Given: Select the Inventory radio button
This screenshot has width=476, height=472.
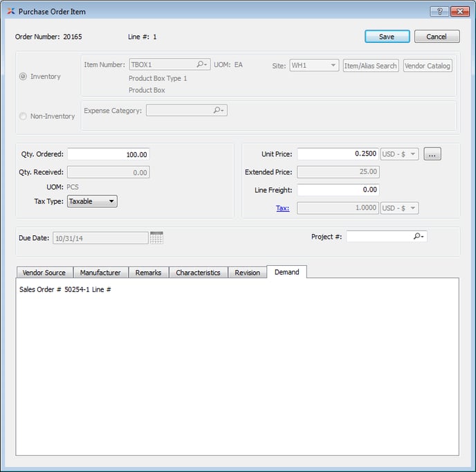Looking at the screenshot, I should tap(23, 77).
